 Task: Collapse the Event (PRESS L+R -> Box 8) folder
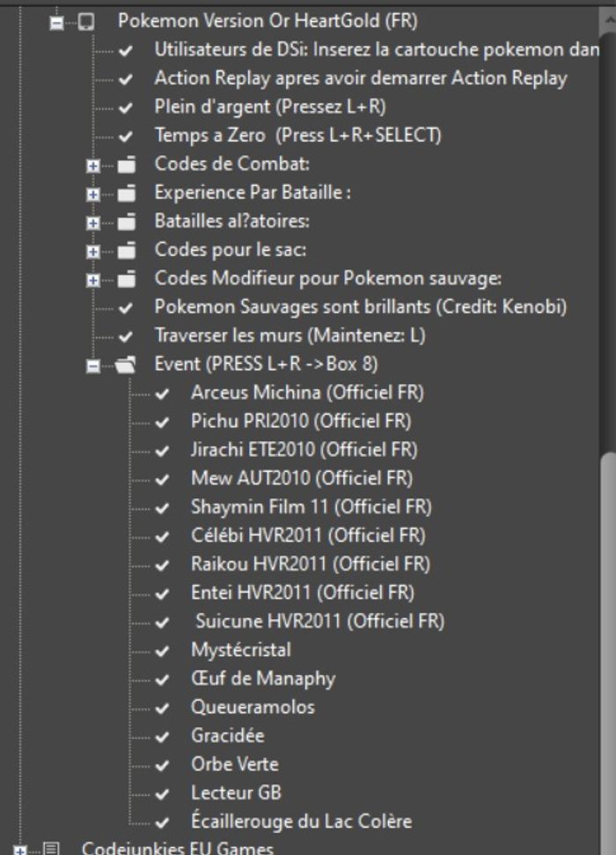(x=93, y=366)
